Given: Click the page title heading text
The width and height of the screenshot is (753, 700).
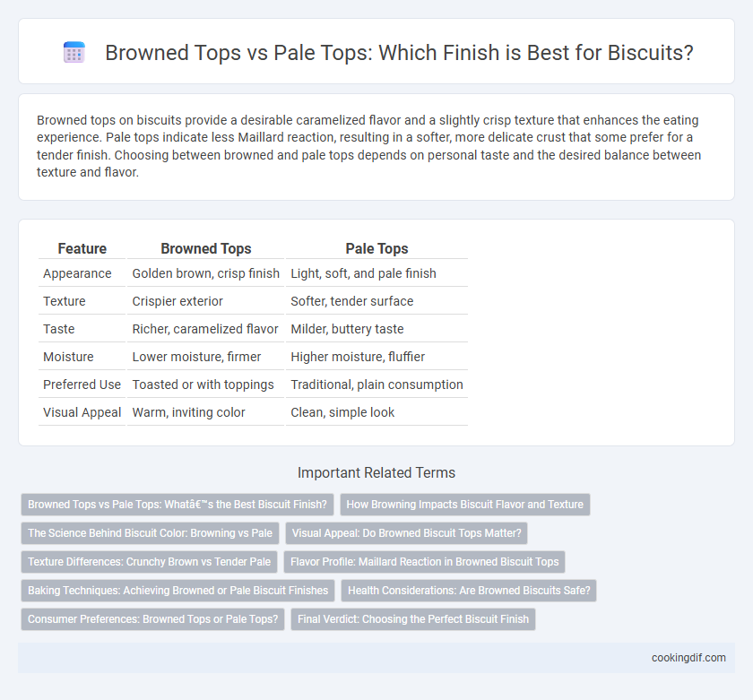Looking at the screenshot, I should (399, 52).
